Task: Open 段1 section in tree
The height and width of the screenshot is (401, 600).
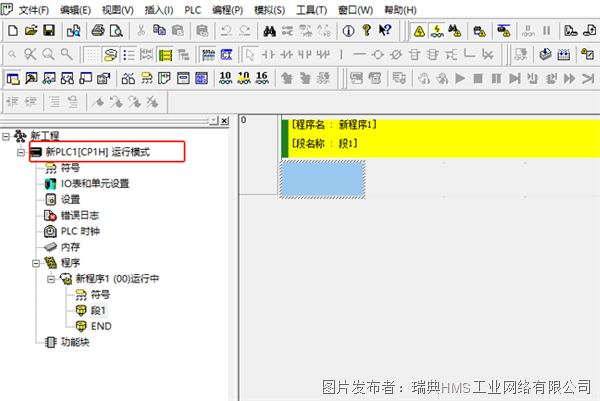Action: [98, 310]
